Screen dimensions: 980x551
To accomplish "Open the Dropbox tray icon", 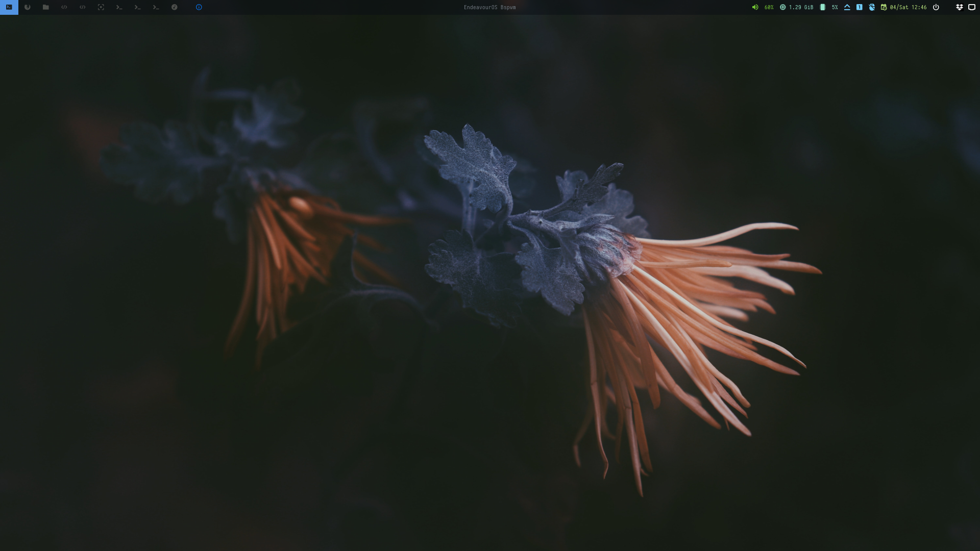I will coord(959,7).
